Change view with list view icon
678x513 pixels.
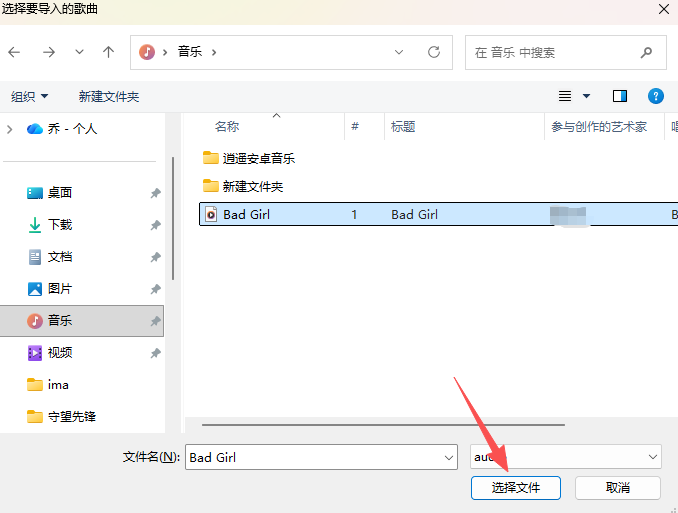(565, 96)
